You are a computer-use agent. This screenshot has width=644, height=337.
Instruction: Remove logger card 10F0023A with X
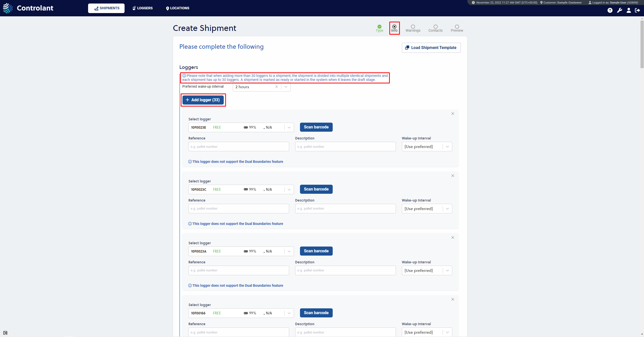coord(452,237)
